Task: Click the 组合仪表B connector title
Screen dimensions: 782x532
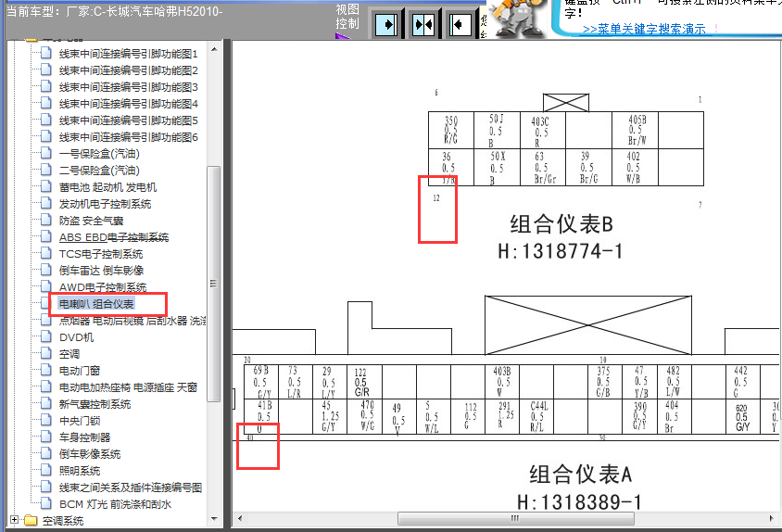Action: [561, 224]
